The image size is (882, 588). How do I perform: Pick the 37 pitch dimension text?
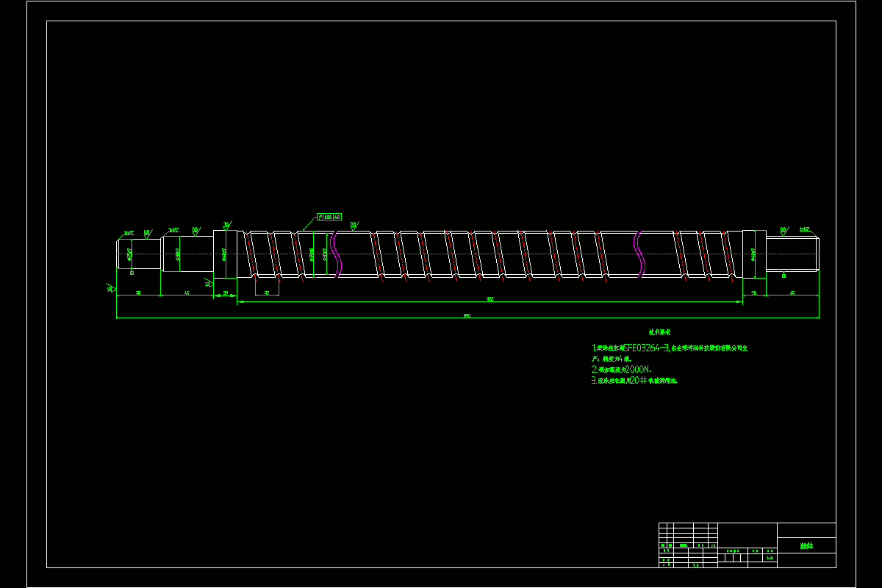click(x=267, y=293)
